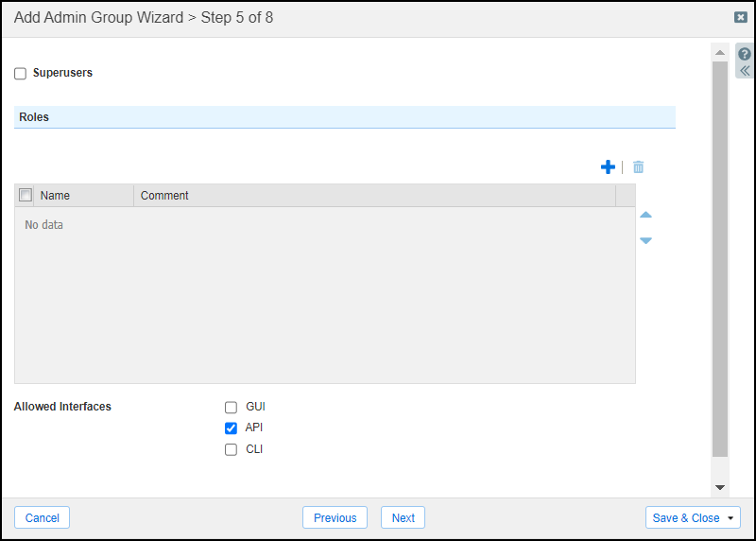Sort roles by Name column header
This screenshot has width=756, height=541.
(84, 196)
